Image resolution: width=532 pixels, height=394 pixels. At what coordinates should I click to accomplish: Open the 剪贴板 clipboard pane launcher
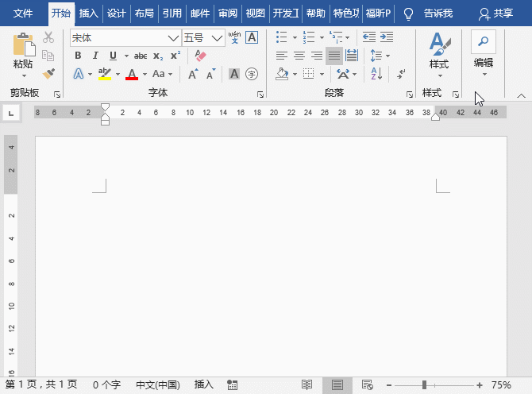57,95
